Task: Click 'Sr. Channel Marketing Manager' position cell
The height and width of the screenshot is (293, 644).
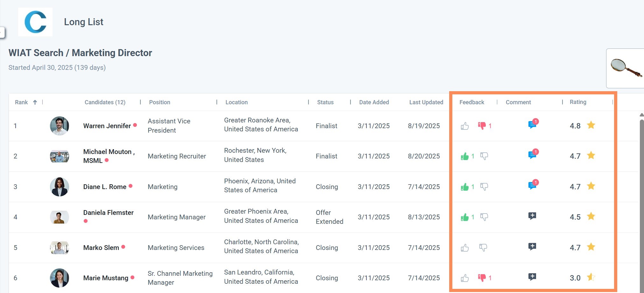Action: coord(180,278)
